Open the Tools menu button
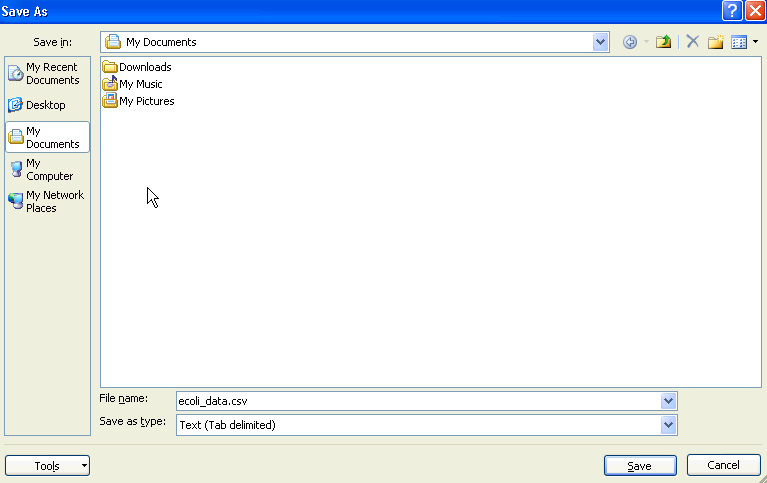Image resolution: width=767 pixels, height=483 pixels. (47, 466)
